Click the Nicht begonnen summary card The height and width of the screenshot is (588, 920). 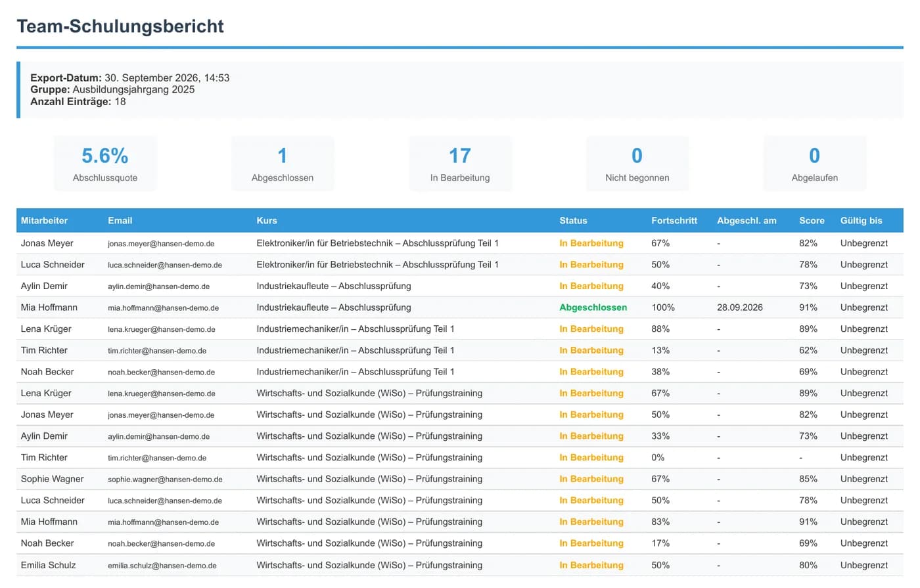point(637,164)
